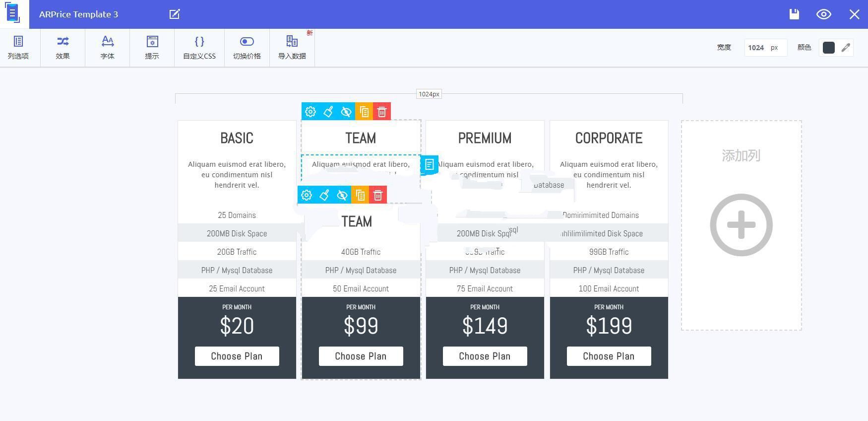Viewport: 868px width, 421px height.
Task: Click the ARPrice logo icon
Action: [x=13, y=13]
